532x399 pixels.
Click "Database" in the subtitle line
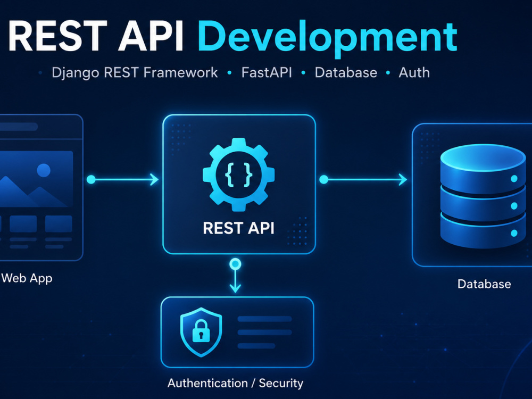tap(346, 72)
